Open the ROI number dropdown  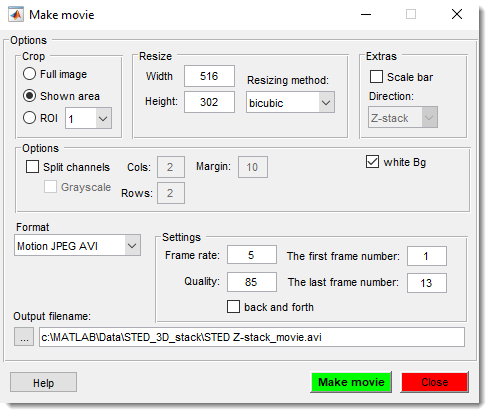point(88,118)
